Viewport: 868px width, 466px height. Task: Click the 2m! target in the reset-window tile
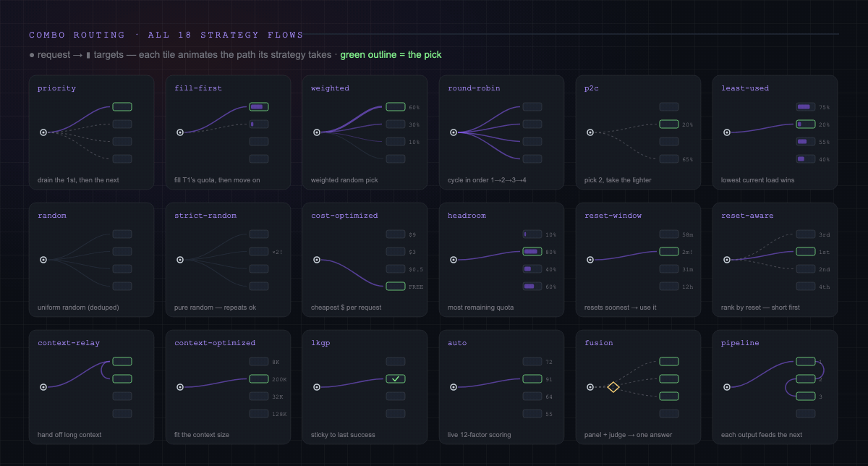(669, 251)
